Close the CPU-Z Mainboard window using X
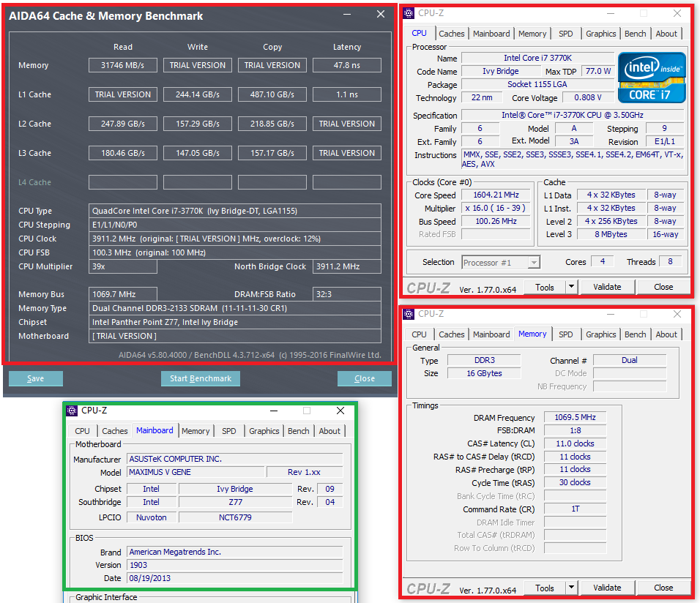The image size is (700, 603). [x=340, y=411]
